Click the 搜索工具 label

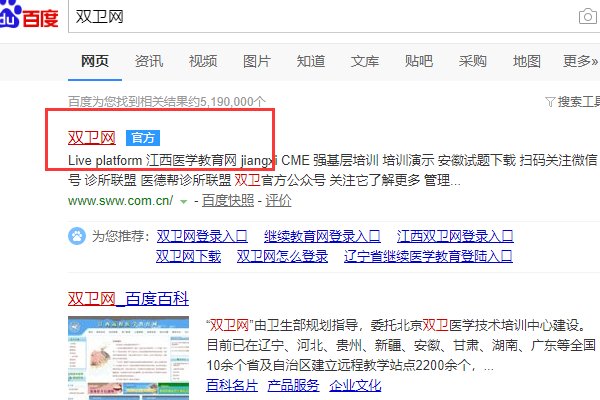tap(579, 102)
